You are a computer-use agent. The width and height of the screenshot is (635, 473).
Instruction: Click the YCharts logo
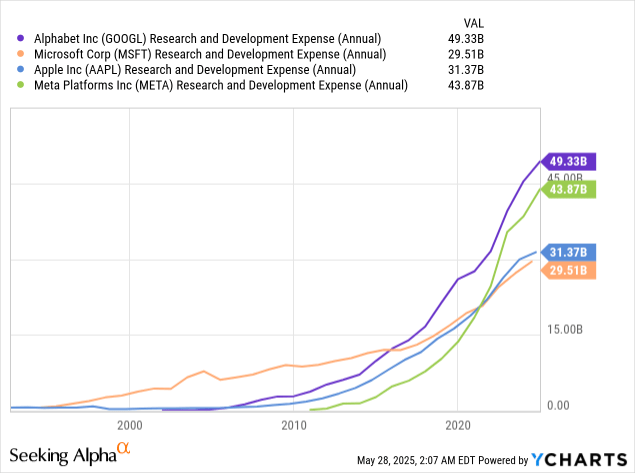click(x=579, y=460)
